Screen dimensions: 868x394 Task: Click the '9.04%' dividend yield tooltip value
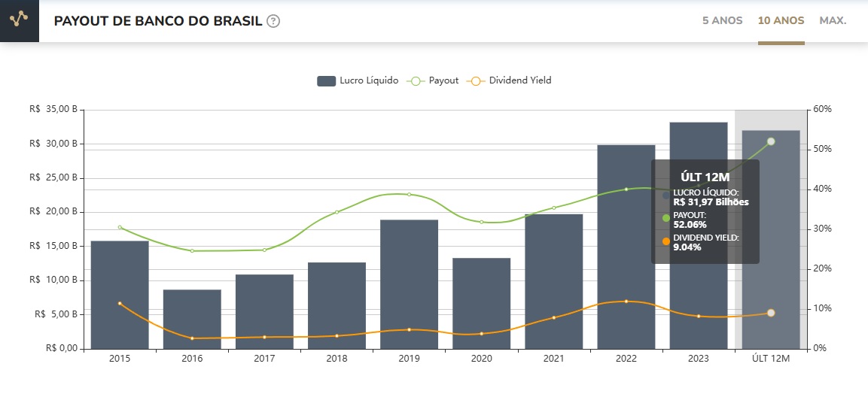(687, 247)
